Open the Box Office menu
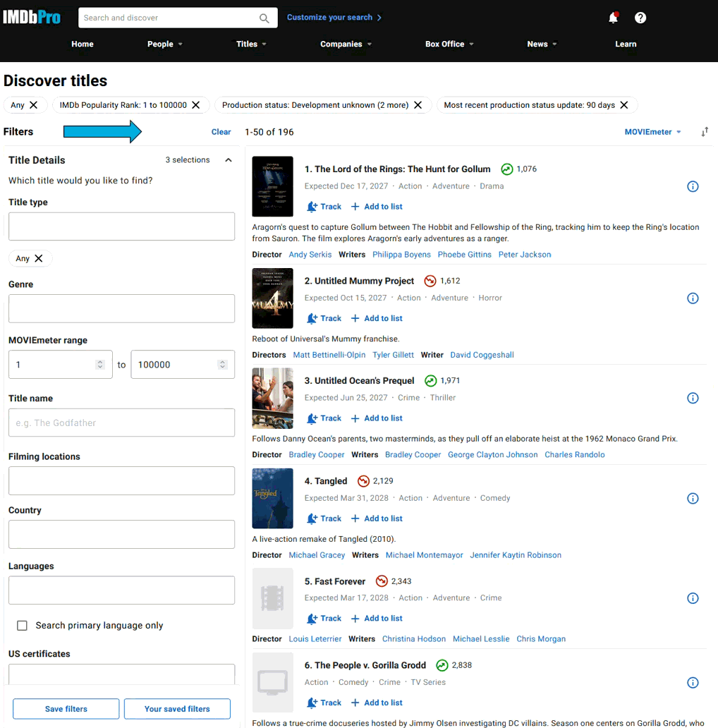Image resolution: width=718 pixels, height=728 pixels. 449,44
